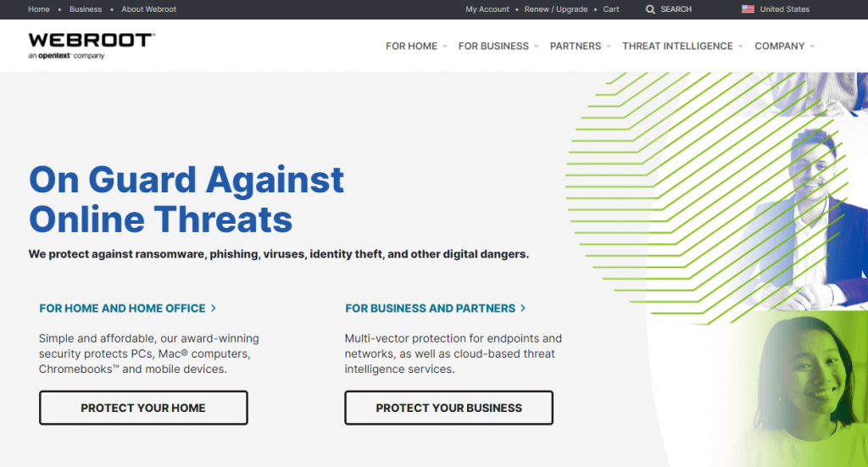
Task: Click 'Simple and affordable' description text
Action: pyautogui.click(x=149, y=353)
